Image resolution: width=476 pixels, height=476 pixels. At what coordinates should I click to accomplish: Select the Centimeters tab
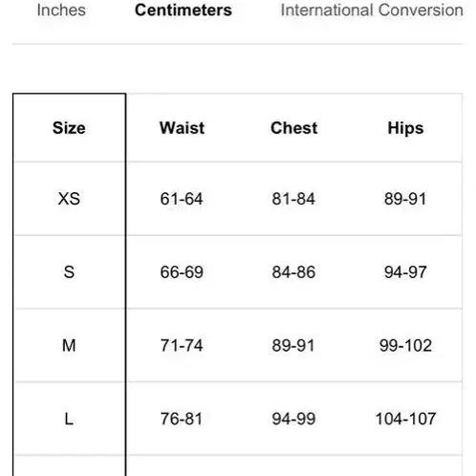184,11
